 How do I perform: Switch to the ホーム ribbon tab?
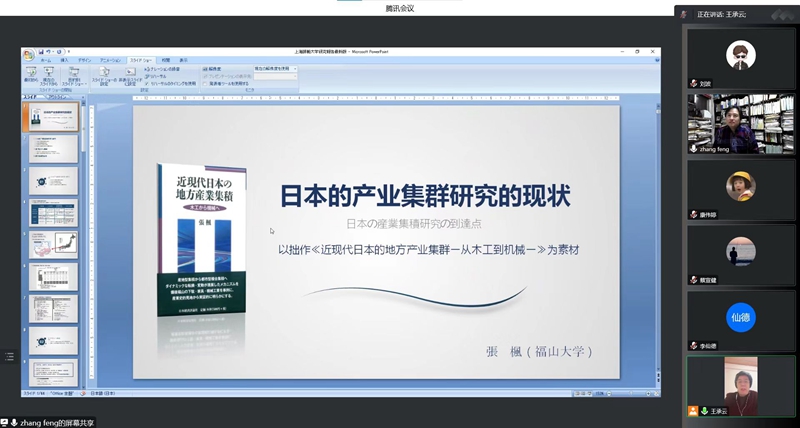pos(45,60)
